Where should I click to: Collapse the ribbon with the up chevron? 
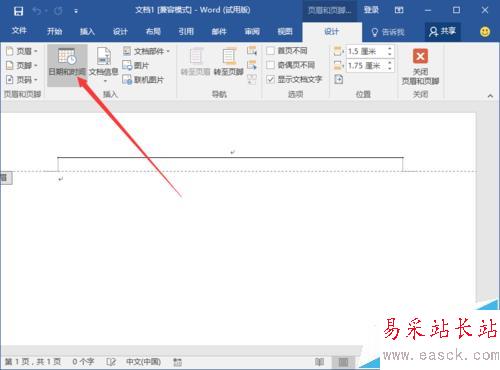(x=490, y=96)
